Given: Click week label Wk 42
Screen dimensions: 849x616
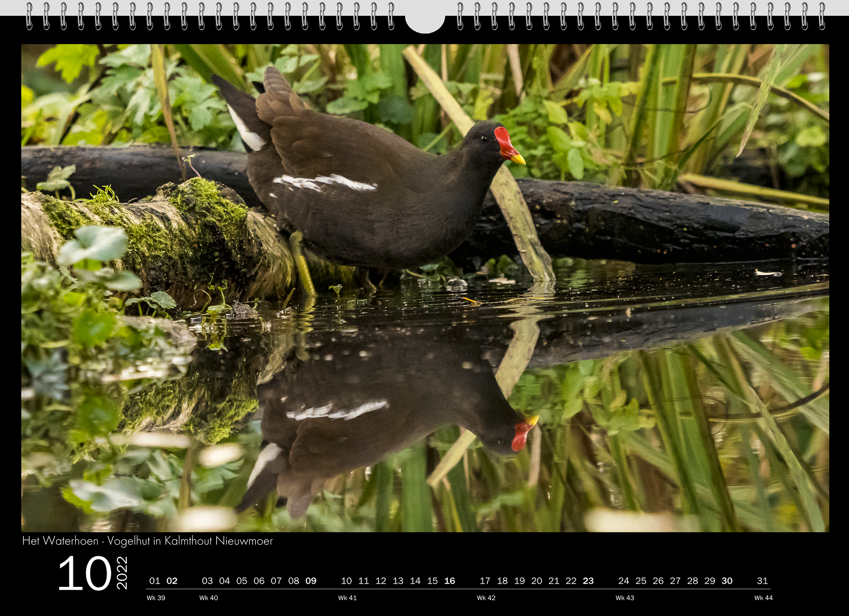Looking at the screenshot, I should click(x=486, y=598).
